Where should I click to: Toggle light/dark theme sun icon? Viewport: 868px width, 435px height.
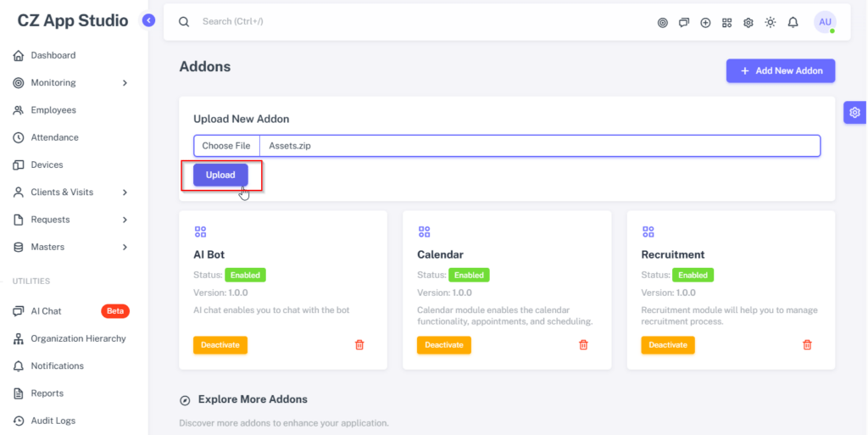[770, 22]
